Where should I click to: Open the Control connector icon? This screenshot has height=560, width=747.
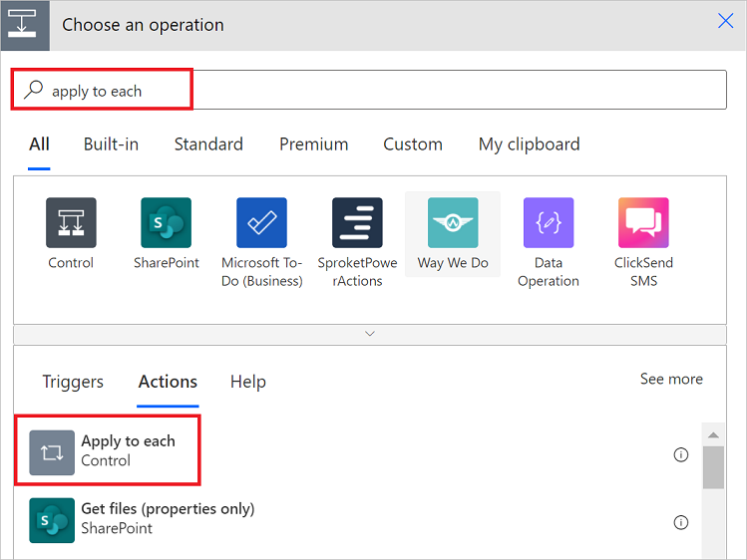pyautogui.click(x=71, y=222)
